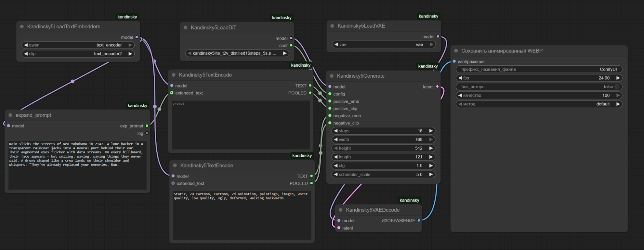Image resolution: width=644 pixels, height=250 pixels.
Task: Increase steps value with the right arrow
Action: coord(431,131)
